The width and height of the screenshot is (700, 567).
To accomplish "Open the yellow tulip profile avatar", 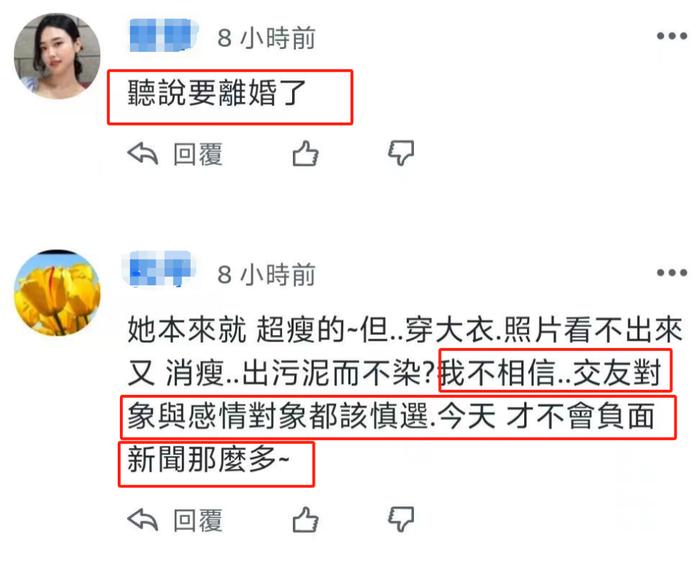I will click(57, 292).
